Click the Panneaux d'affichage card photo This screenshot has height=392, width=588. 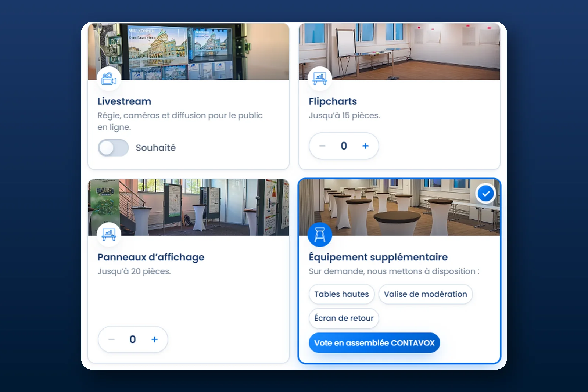(189, 207)
